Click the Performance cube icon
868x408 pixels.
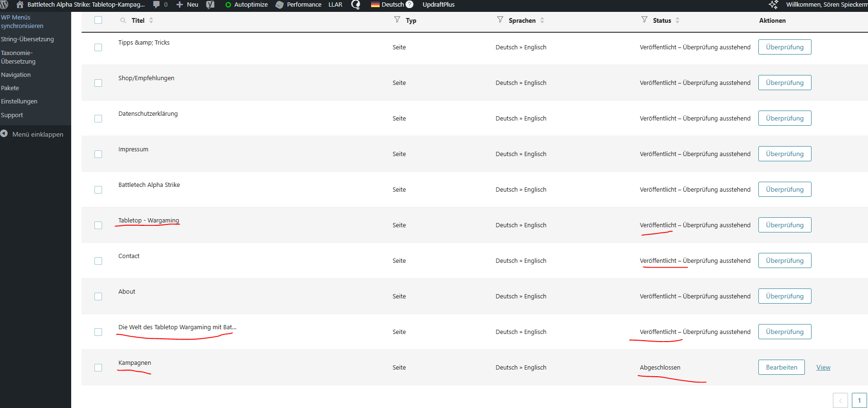click(280, 5)
